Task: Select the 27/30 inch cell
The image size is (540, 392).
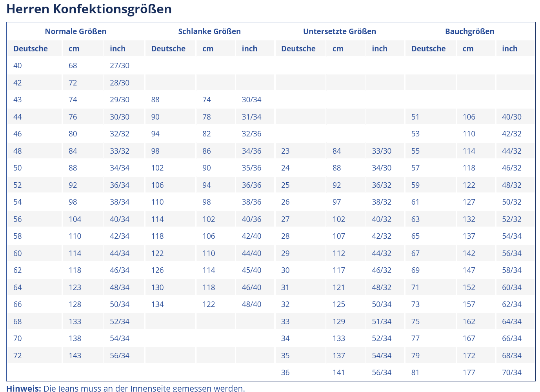Action: [x=120, y=65]
